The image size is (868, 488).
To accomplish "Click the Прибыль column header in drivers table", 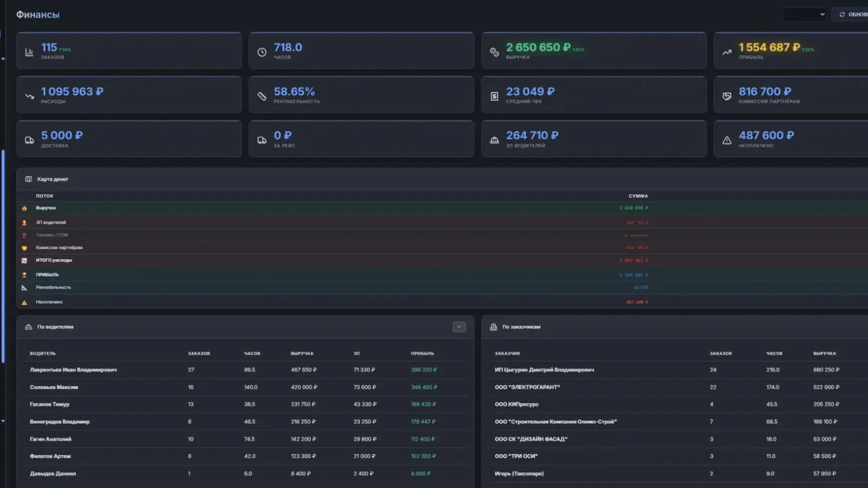I will tap(423, 354).
